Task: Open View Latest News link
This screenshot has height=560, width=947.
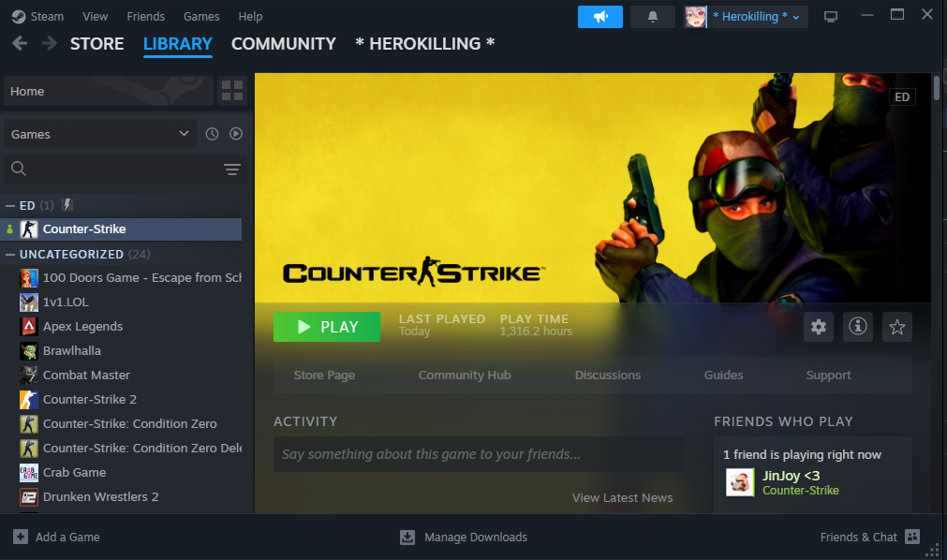Action: (622, 497)
